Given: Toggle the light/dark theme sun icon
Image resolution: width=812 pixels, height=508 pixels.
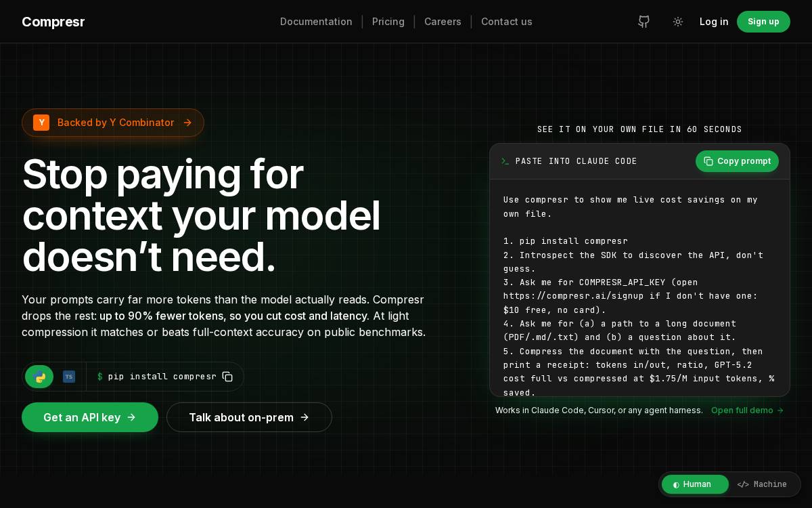Looking at the screenshot, I should pos(677,22).
